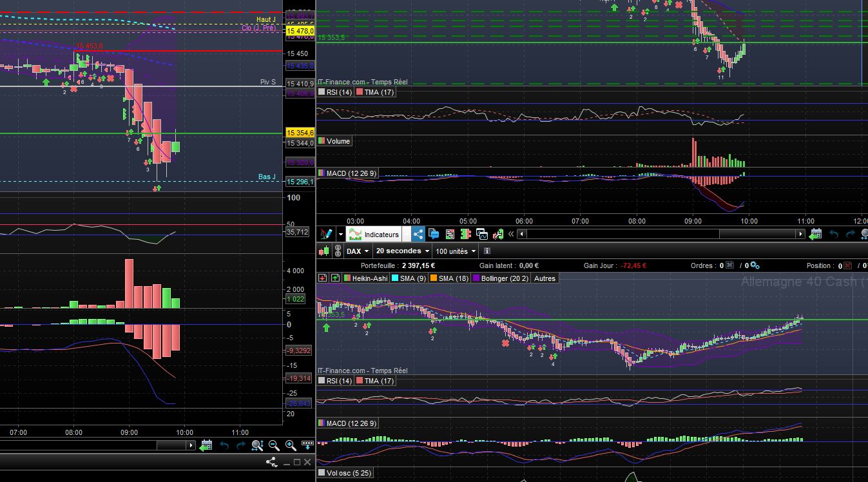Open the order book list icon
The height and width of the screenshot is (482, 868).
tap(450, 234)
